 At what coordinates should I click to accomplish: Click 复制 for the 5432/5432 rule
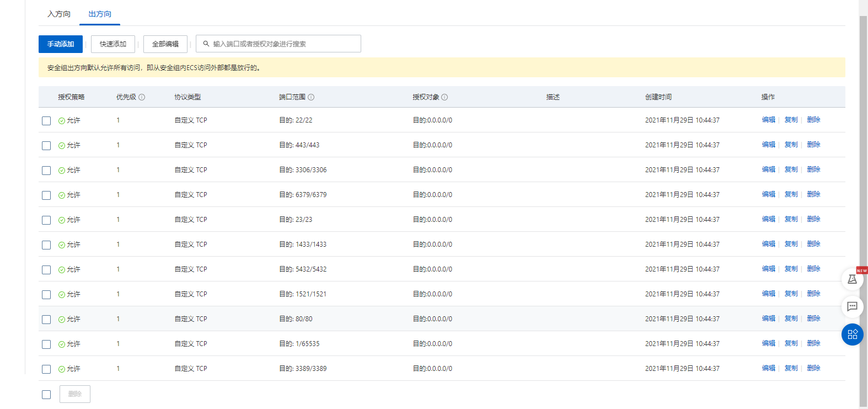[x=791, y=269]
